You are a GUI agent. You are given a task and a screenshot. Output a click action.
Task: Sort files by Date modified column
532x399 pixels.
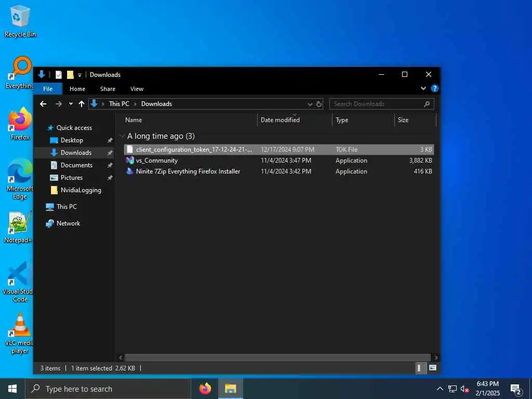[295, 120]
